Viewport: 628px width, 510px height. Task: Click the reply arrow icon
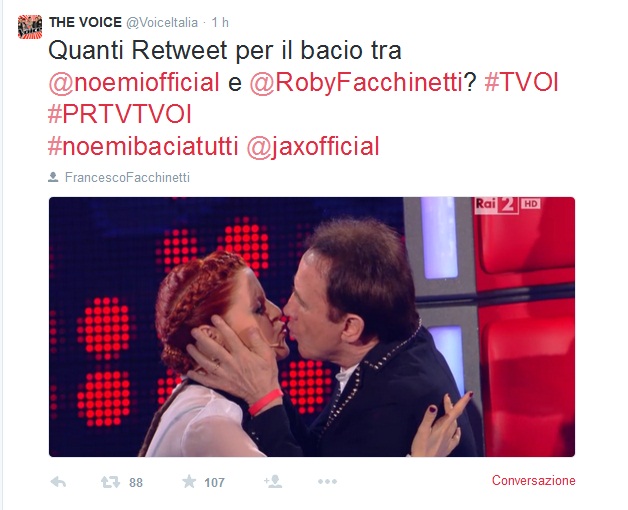pos(58,482)
